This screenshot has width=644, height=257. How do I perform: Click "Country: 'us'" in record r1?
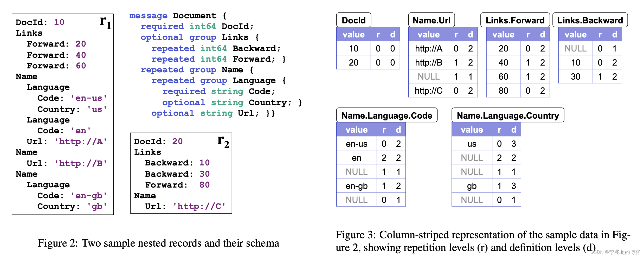(x=72, y=109)
